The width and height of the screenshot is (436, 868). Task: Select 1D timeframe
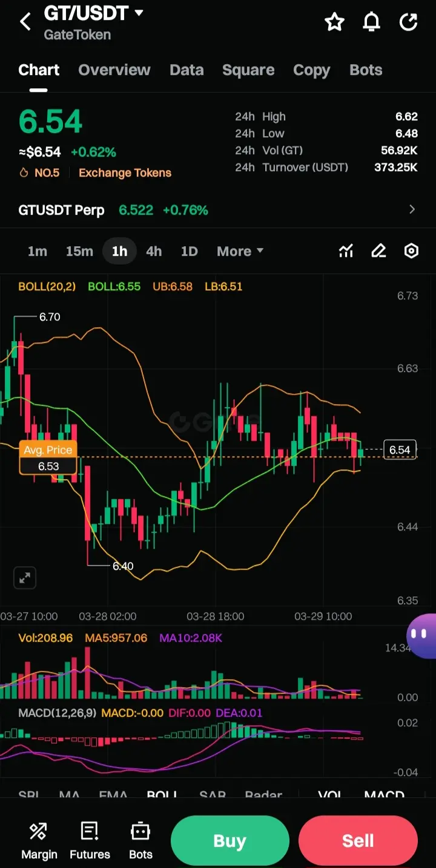[x=190, y=251]
